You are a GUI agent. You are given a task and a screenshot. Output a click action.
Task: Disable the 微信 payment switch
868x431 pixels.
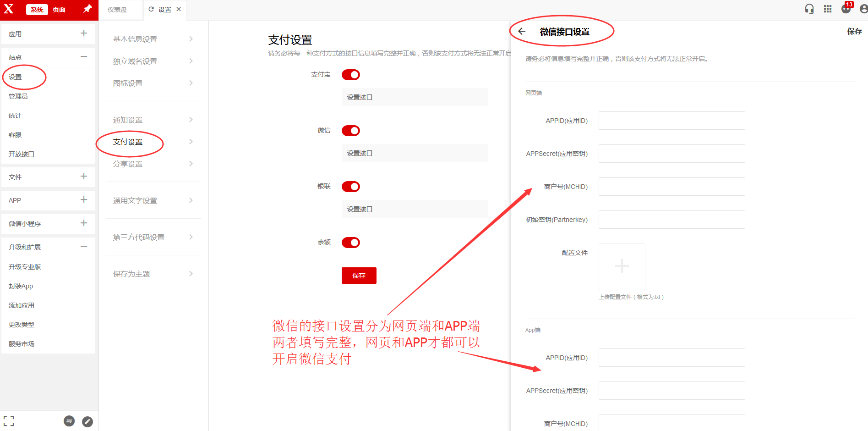coord(351,131)
